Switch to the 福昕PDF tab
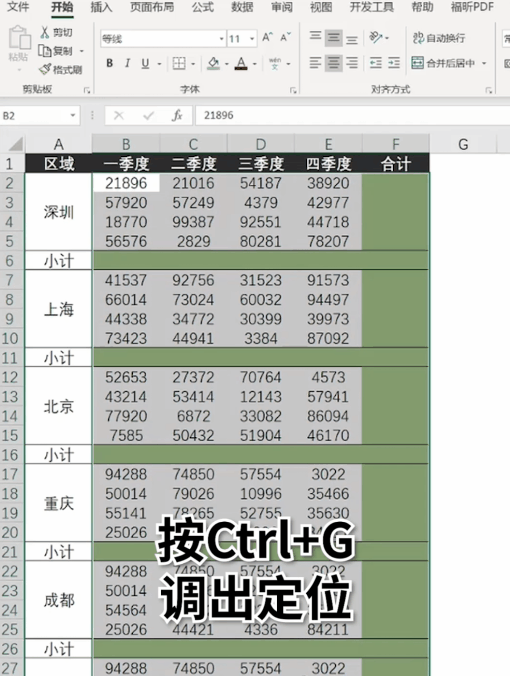The height and width of the screenshot is (676, 510). pos(472,7)
